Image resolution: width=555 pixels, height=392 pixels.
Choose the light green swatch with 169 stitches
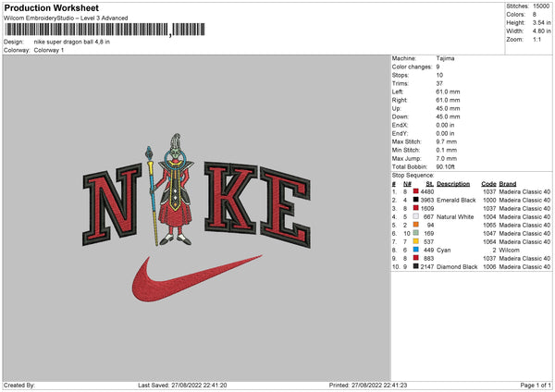pos(416,233)
